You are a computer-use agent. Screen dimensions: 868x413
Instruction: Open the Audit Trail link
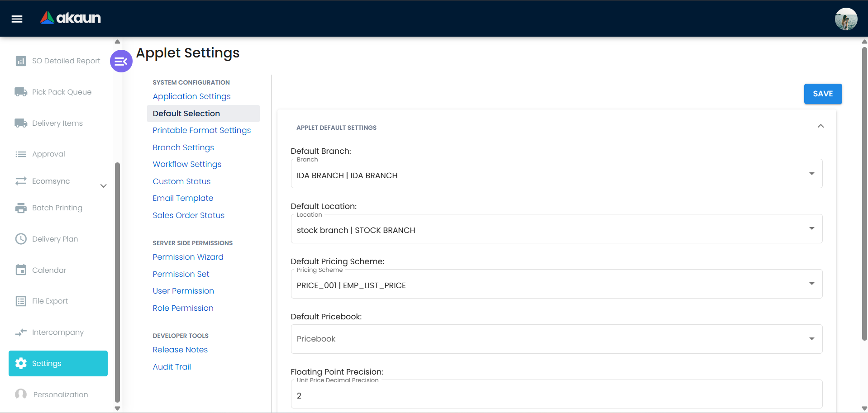[x=172, y=367]
